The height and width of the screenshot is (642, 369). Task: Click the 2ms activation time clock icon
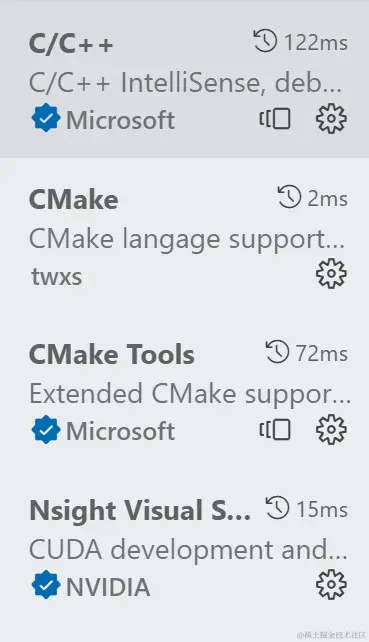tap(289, 197)
